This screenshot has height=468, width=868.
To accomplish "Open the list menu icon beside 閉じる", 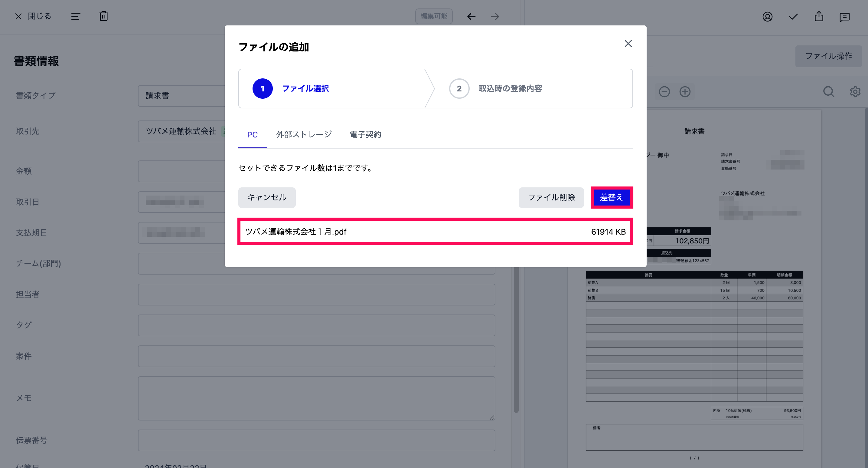I will pyautogui.click(x=76, y=16).
